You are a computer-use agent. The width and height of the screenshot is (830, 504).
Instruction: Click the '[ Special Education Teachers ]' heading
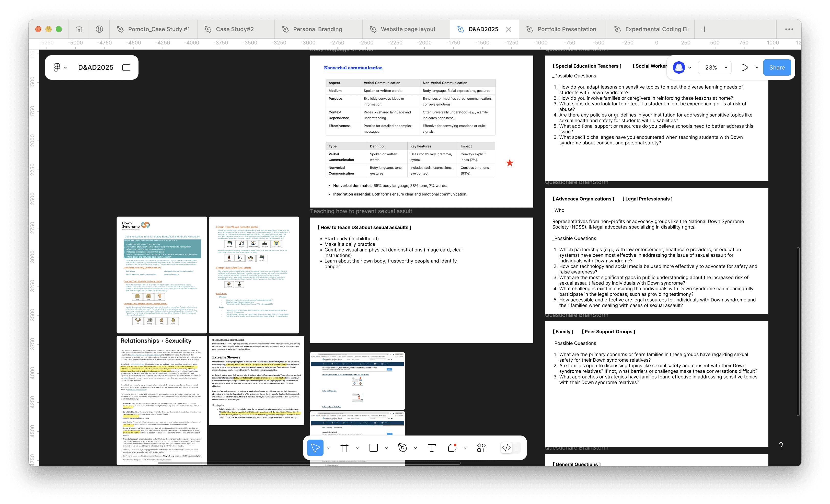[587, 66]
